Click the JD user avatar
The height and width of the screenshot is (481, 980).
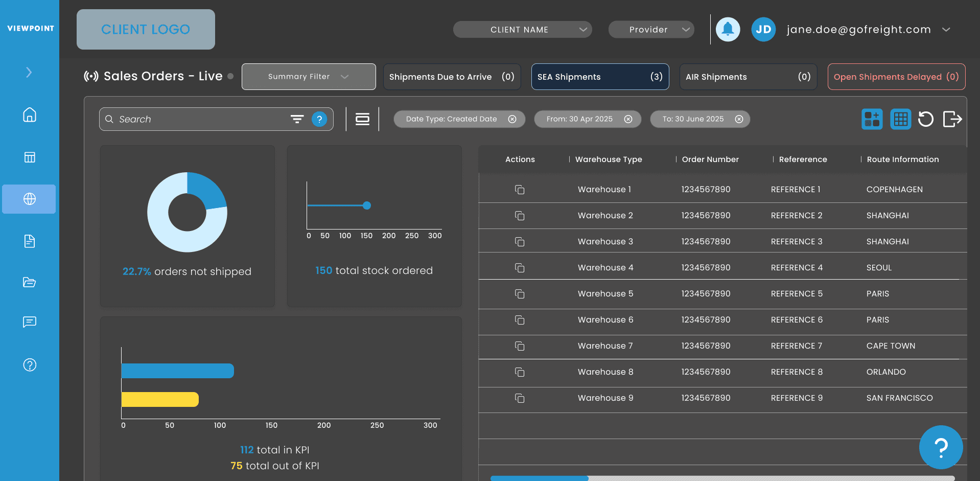[763, 30]
